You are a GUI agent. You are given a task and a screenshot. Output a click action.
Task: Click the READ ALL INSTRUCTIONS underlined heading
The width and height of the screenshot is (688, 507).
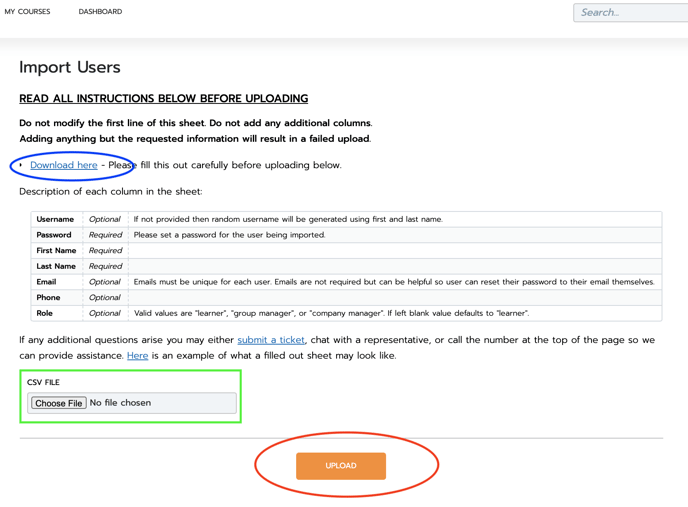point(164,98)
